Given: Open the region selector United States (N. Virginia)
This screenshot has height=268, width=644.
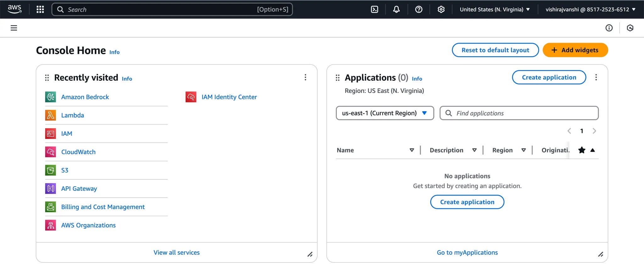Looking at the screenshot, I should tap(495, 9).
